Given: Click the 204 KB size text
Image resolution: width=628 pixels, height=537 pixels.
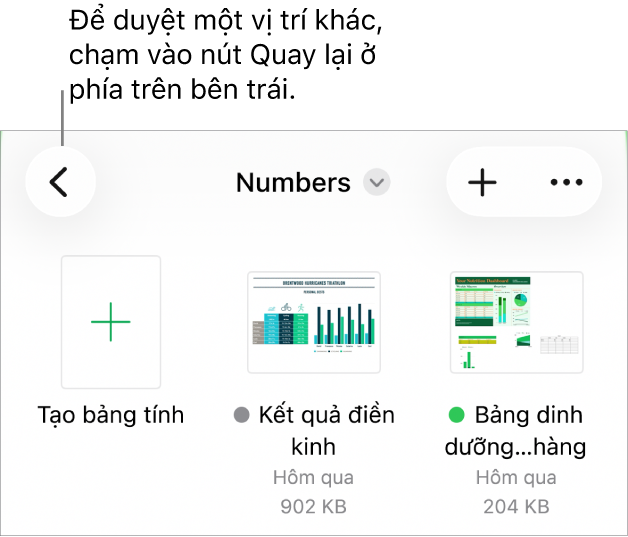Looking at the screenshot, I should (x=516, y=507).
